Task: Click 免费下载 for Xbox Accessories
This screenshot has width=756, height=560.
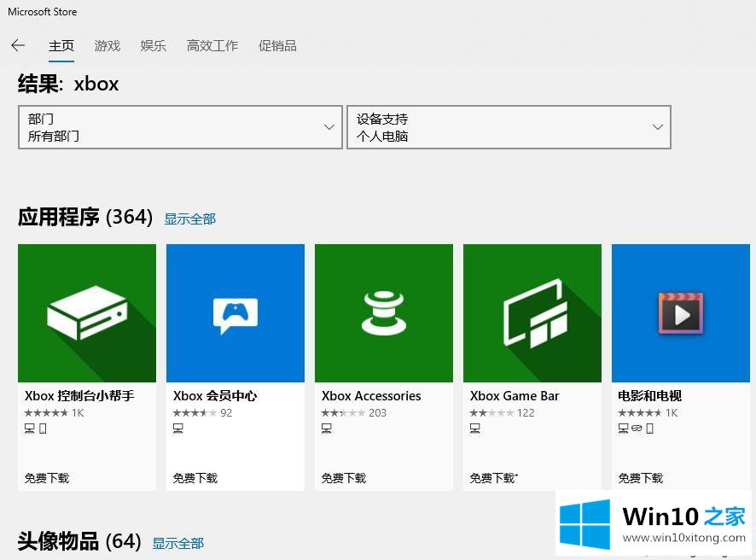Action: (344, 478)
